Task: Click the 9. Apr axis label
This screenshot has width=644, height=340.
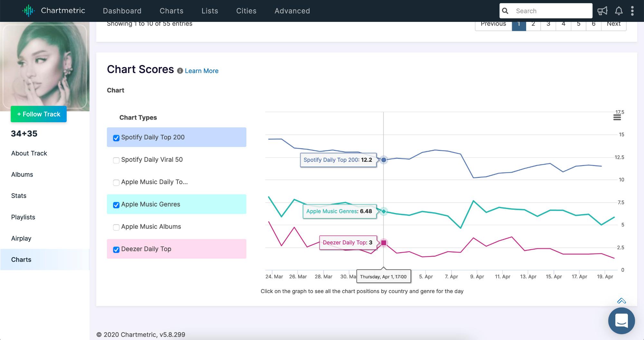Action: pyautogui.click(x=477, y=277)
